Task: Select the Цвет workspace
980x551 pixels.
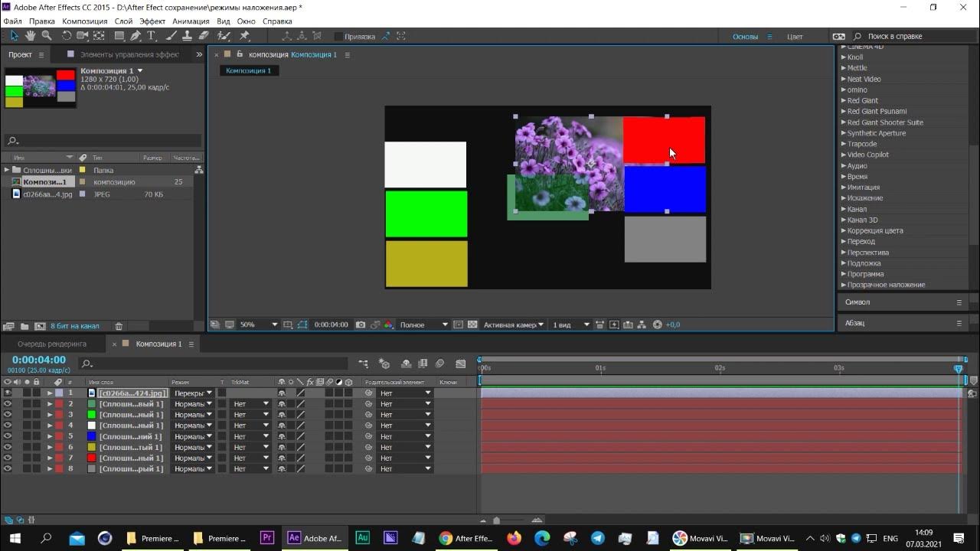Action: [795, 36]
